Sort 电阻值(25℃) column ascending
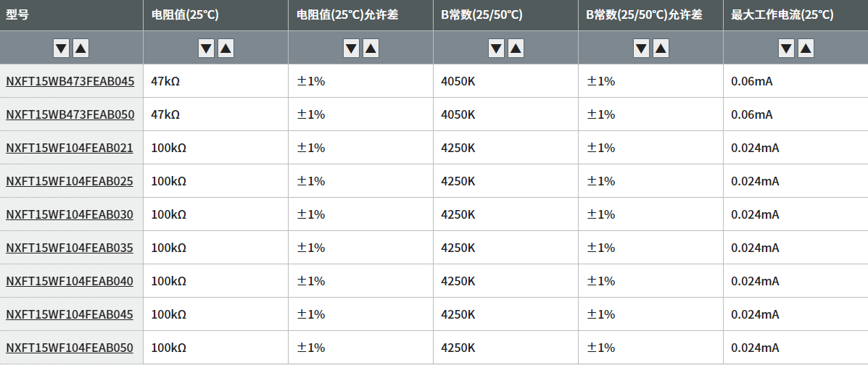This screenshot has height=365, width=868. (226, 48)
